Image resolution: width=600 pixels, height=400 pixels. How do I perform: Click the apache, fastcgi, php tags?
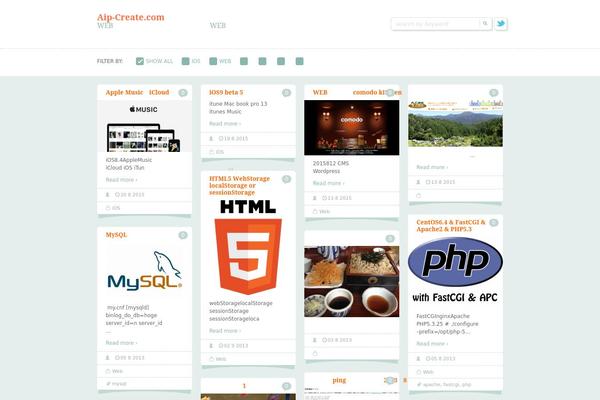[447, 384]
